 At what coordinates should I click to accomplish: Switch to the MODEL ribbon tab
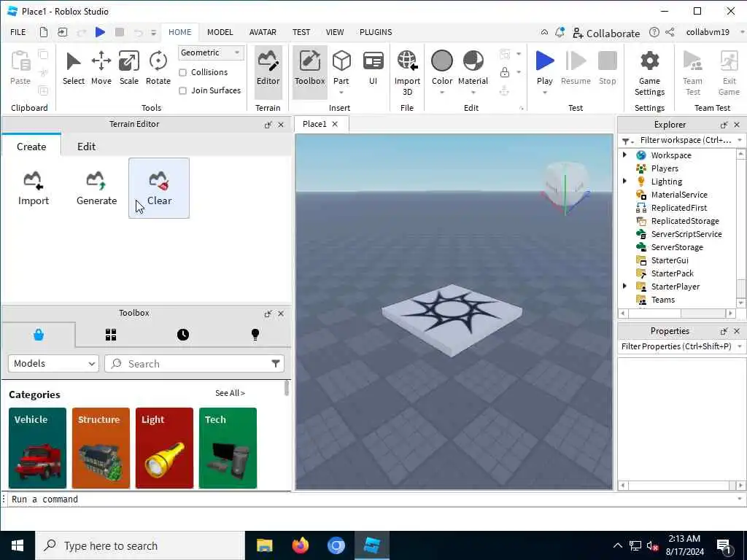pos(220,32)
